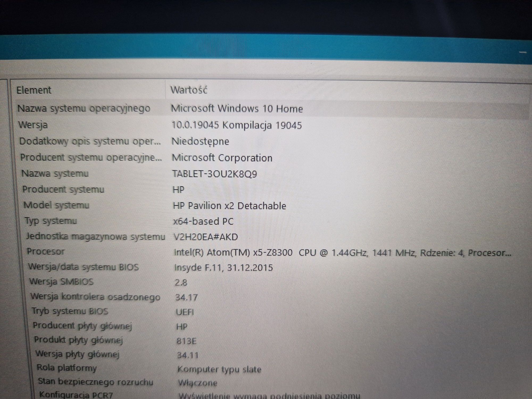Minimize the System Information window
Viewport: 532px width, 399px height.
523,53
